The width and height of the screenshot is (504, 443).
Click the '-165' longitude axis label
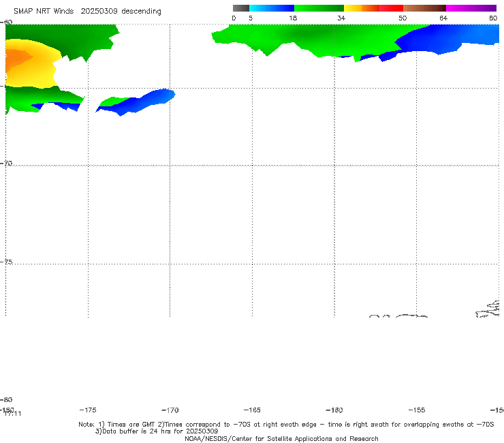252,410
